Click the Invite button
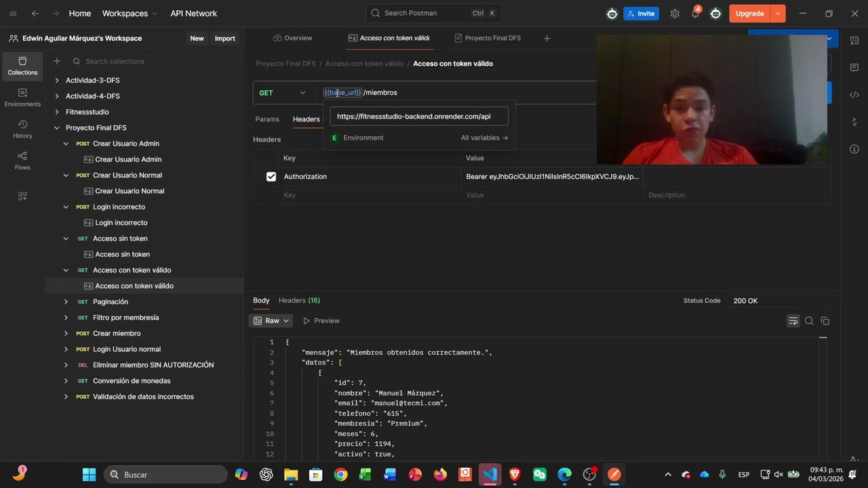 click(641, 14)
